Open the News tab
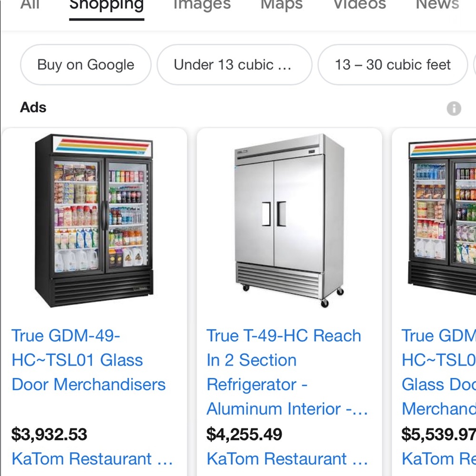Image resolution: width=476 pixels, height=476 pixels. (x=437, y=6)
